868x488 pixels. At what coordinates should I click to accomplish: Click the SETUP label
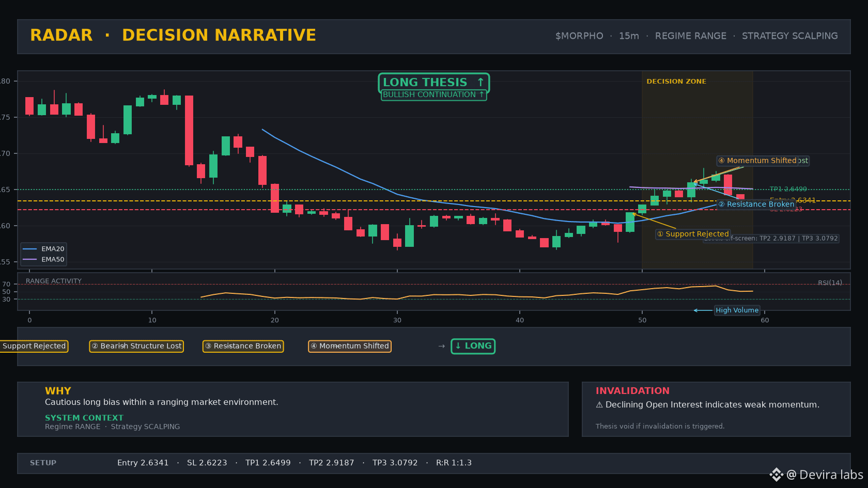43,463
